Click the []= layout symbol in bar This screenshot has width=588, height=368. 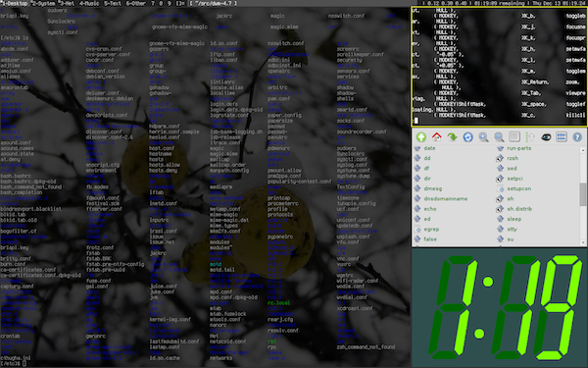(x=180, y=3)
